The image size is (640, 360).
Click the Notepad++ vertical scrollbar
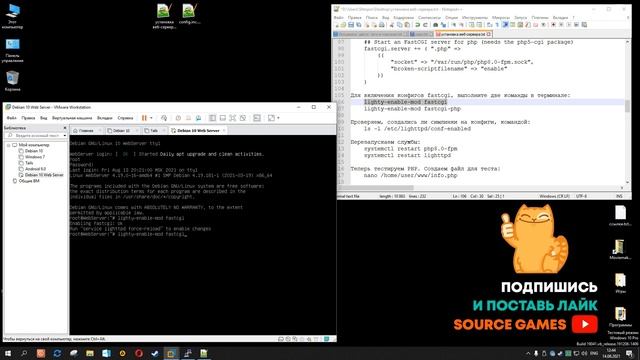pyautogui.click(x=627, y=112)
